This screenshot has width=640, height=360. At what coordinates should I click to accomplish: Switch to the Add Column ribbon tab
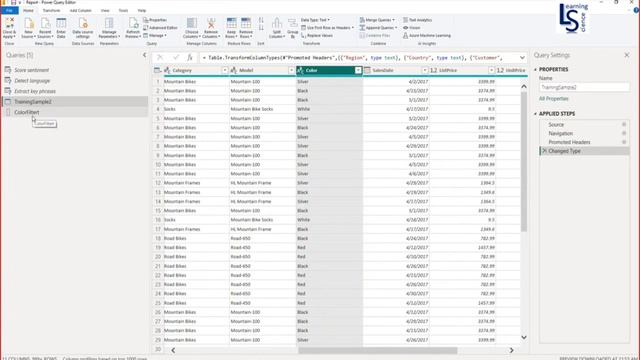80,11
